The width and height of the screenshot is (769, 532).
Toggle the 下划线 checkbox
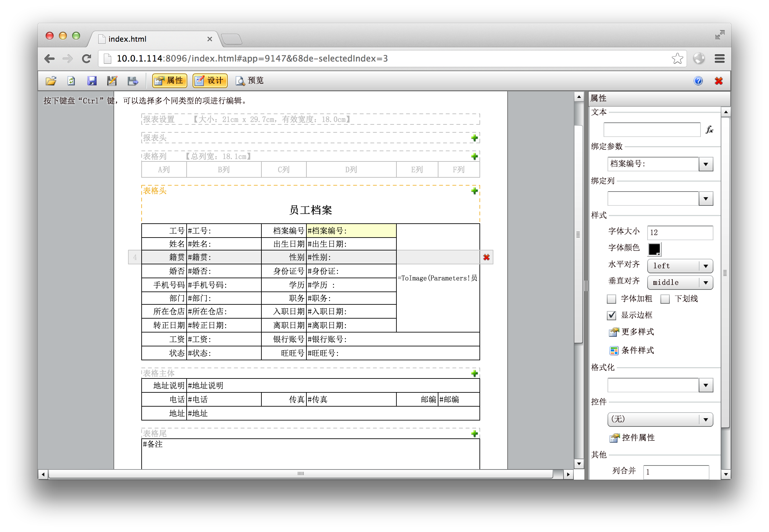click(x=665, y=299)
